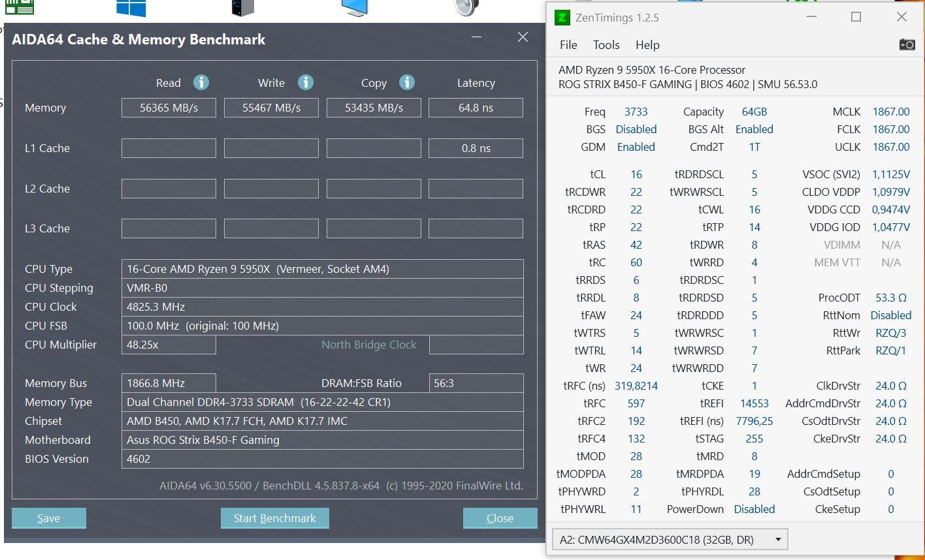Viewport: 925px width, 560px height.
Task: Click the ROG STRIX B450-F GAMING BIOS info line
Action: pos(688,84)
